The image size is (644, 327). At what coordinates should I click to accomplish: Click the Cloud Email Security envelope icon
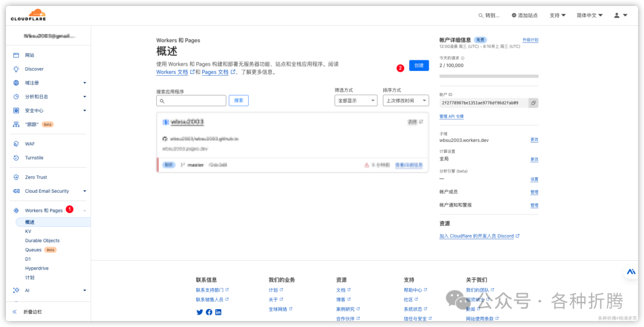click(16, 191)
